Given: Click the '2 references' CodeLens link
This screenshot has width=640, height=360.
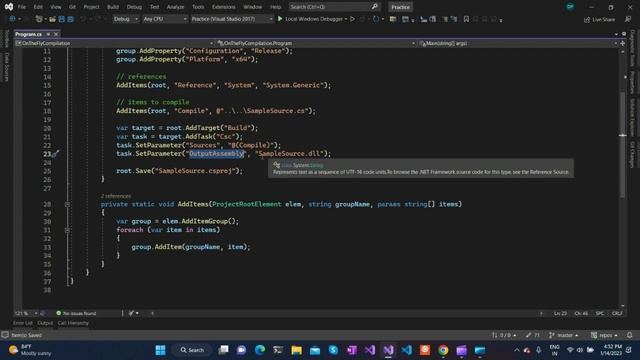Looking at the screenshot, I should pyautogui.click(x=116, y=196).
